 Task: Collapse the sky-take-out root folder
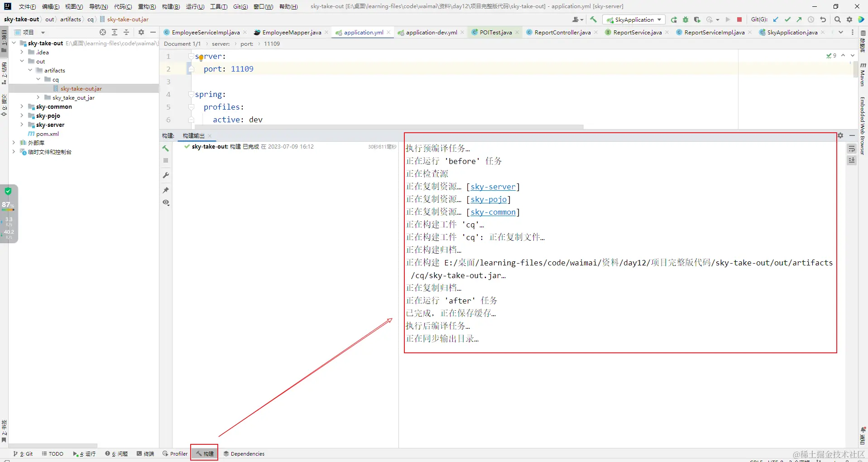pyautogui.click(x=14, y=43)
